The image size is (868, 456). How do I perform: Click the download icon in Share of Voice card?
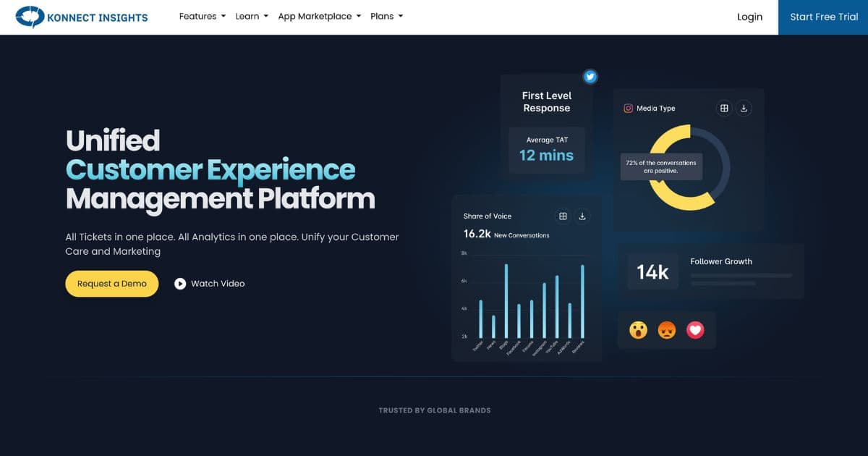(x=582, y=216)
